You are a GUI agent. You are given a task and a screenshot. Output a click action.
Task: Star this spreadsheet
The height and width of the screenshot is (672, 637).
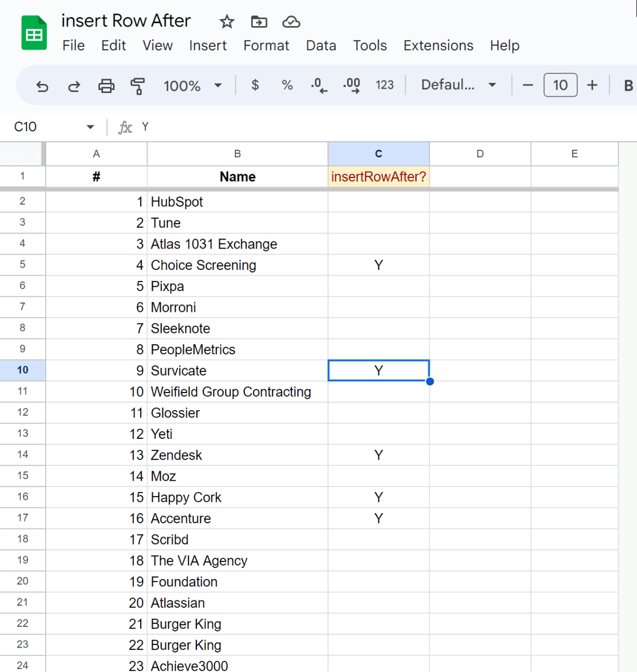pos(227,22)
